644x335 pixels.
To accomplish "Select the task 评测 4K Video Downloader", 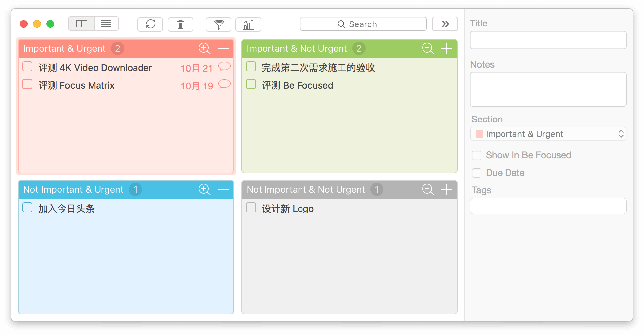I will click(95, 68).
